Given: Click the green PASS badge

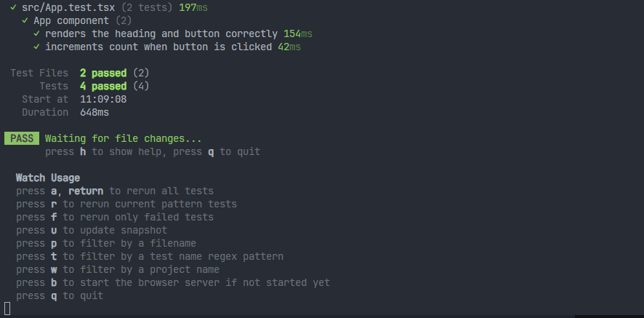Looking at the screenshot, I should tap(22, 138).
